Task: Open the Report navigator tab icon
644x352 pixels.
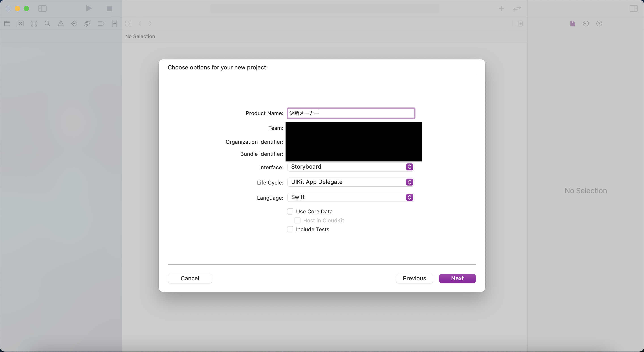Action: pos(114,24)
